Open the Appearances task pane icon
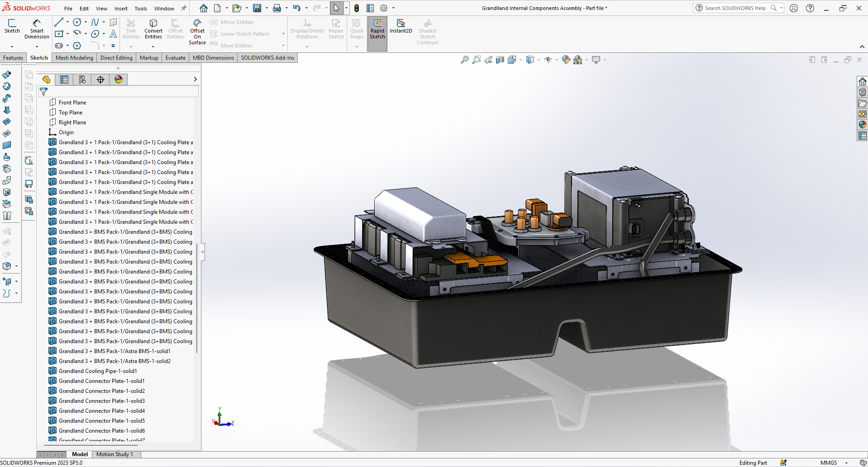This screenshot has width=868, height=467. coord(863,125)
